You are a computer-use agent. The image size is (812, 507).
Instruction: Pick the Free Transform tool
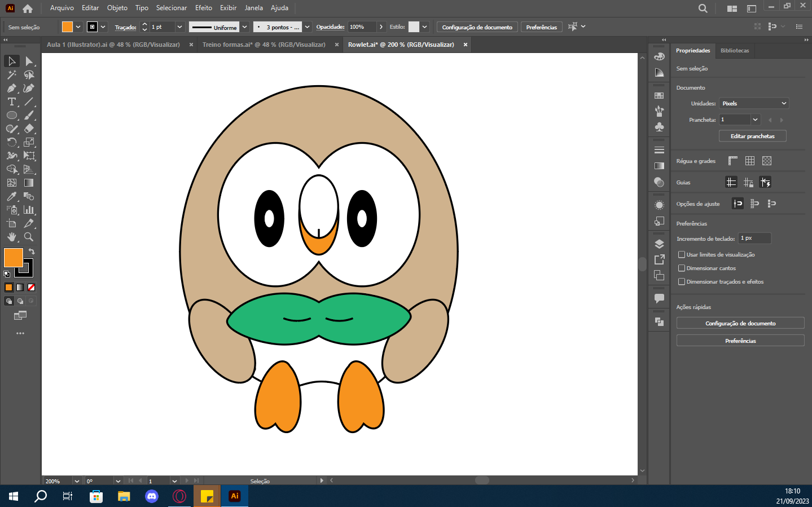29,156
